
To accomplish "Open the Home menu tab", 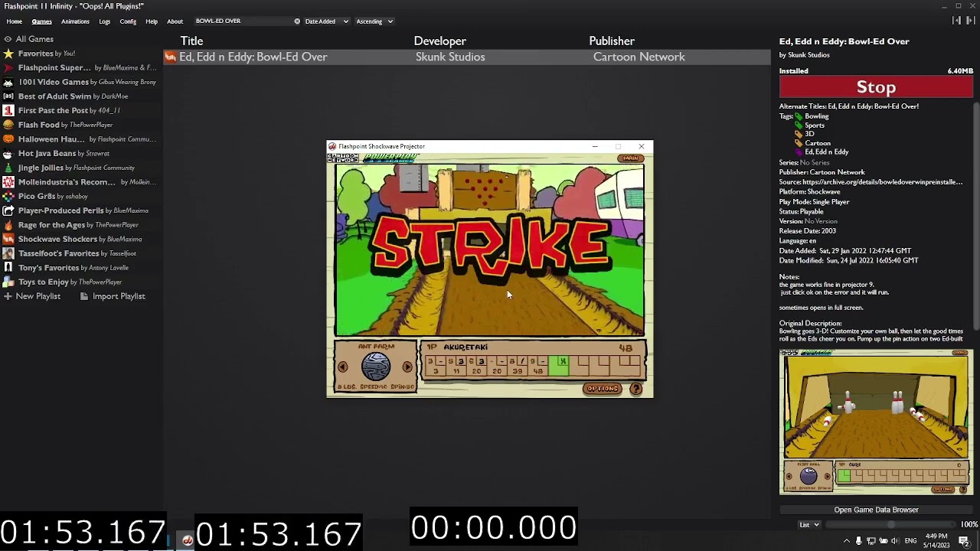I will pos(15,21).
